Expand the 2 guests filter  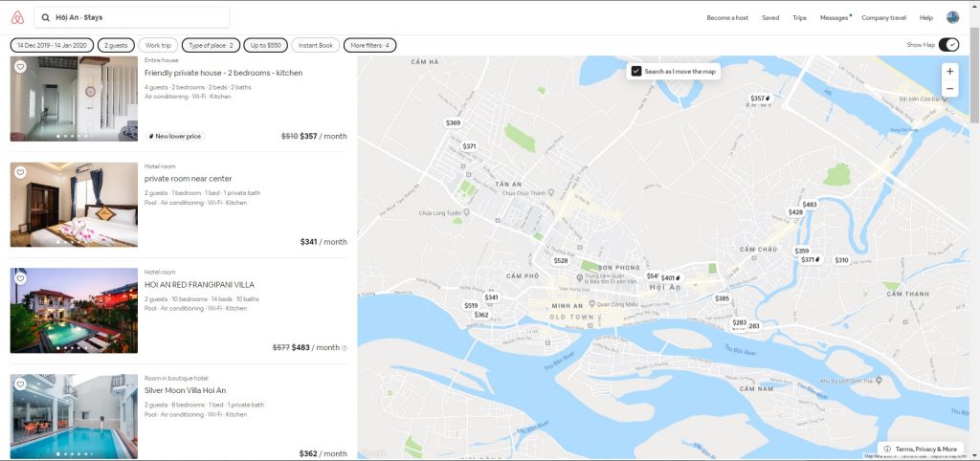116,45
